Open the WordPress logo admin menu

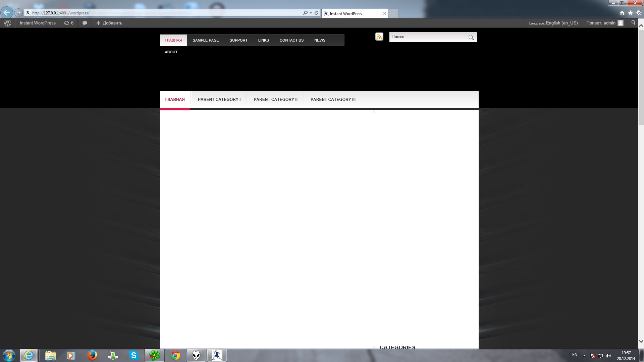[x=8, y=23]
